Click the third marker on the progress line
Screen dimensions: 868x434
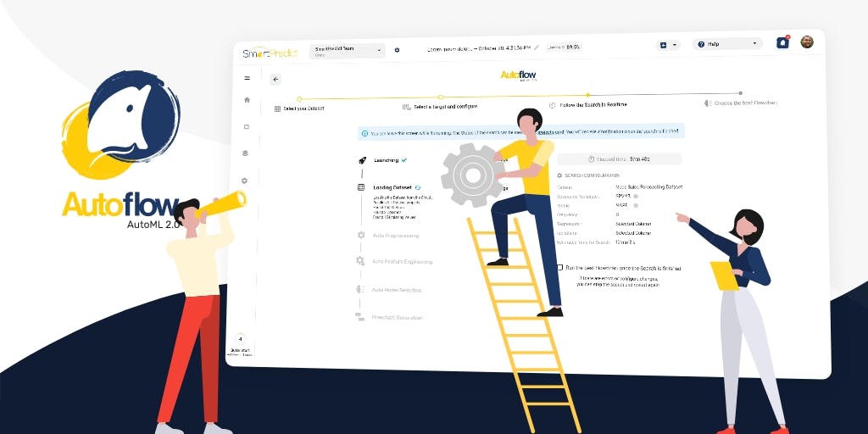588,95
